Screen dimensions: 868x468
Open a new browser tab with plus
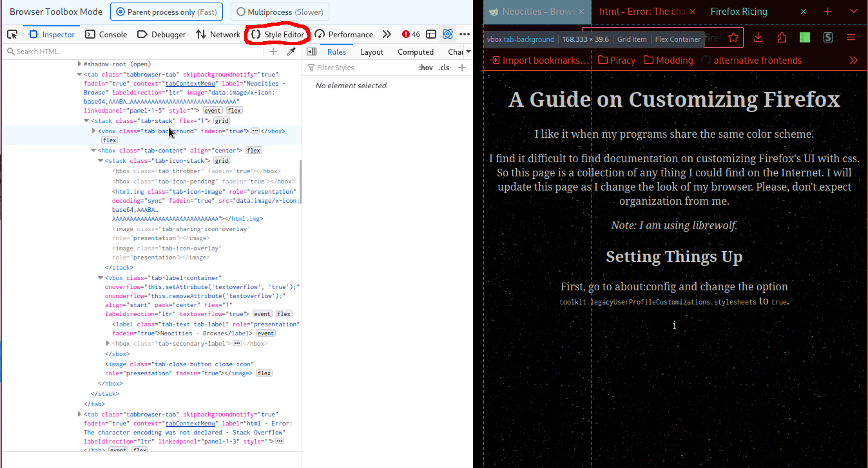tap(828, 12)
